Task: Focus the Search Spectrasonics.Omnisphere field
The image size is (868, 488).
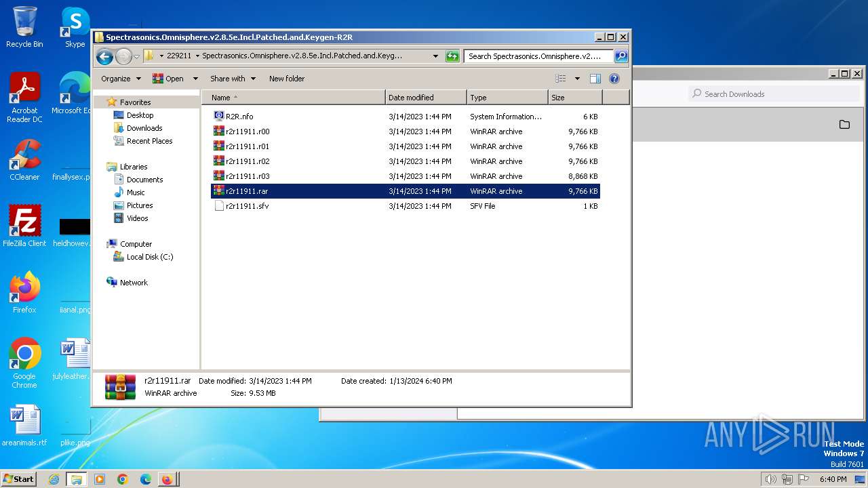Action: coord(539,56)
